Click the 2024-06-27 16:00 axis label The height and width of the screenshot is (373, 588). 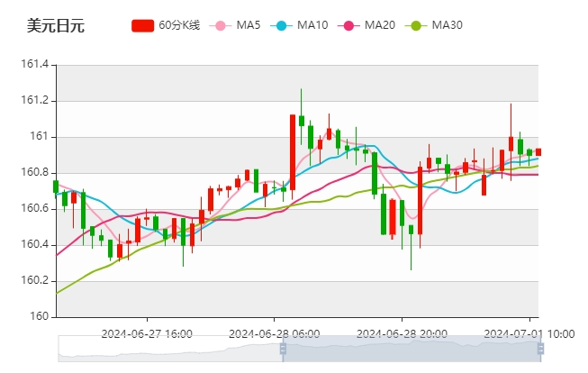(x=147, y=333)
